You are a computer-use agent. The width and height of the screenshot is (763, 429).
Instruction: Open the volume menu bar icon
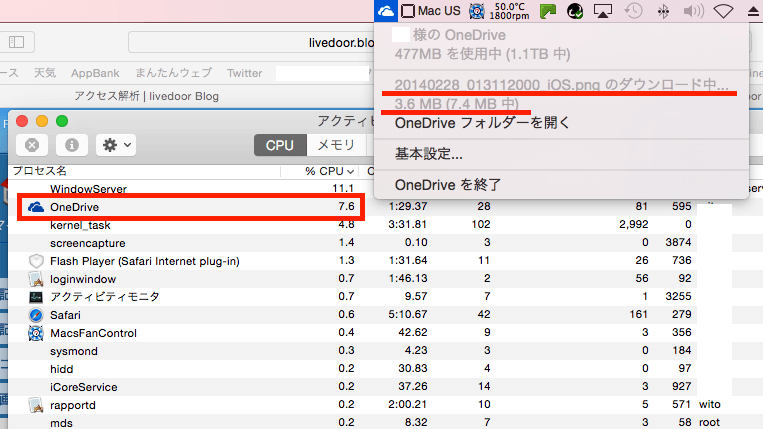(x=693, y=11)
